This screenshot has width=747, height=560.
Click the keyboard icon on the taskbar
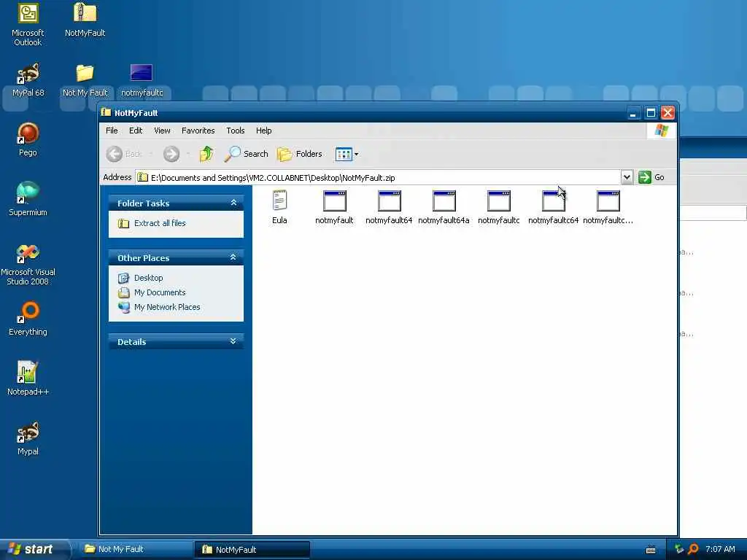click(651, 550)
